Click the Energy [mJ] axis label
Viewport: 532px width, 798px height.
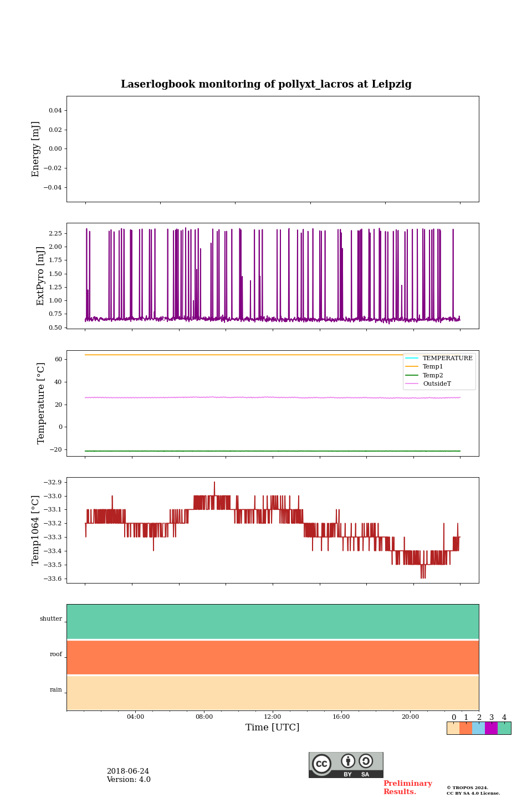(35, 149)
